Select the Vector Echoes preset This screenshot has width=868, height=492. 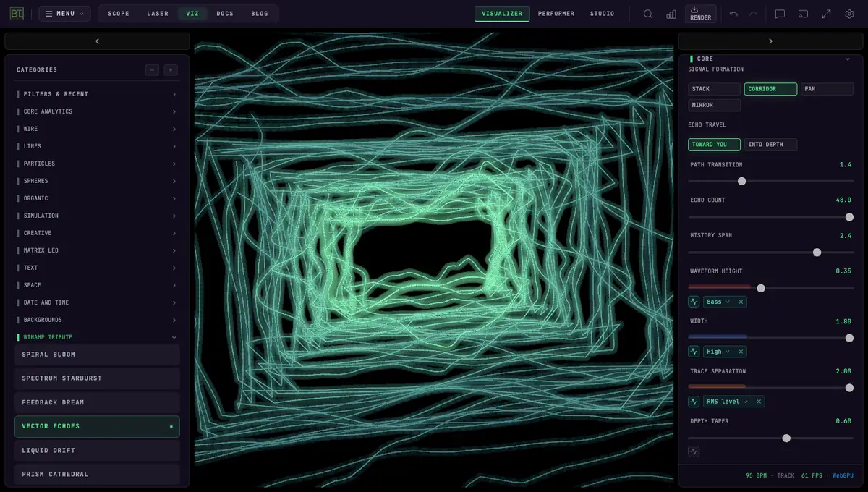tap(97, 426)
